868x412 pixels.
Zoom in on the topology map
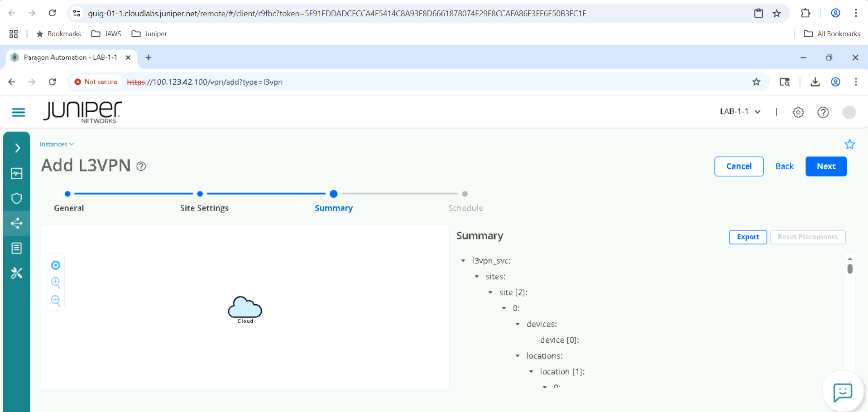[56, 283]
